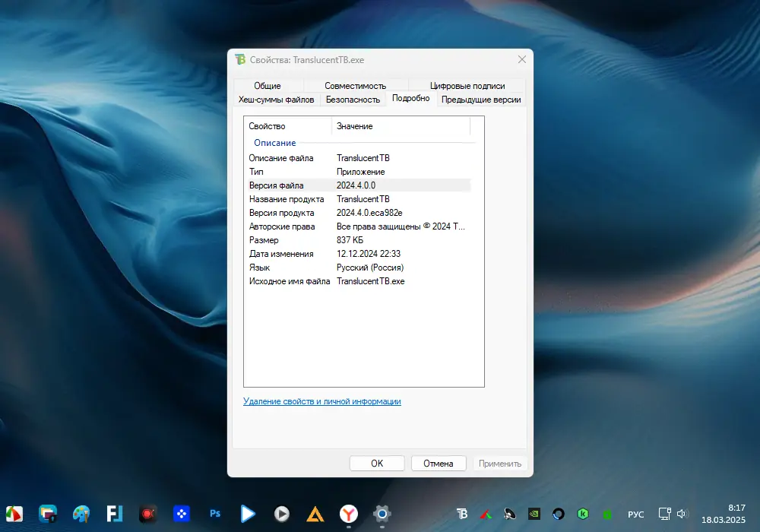Switch input language via РУС indicator
760x532 pixels.
pos(635,515)
